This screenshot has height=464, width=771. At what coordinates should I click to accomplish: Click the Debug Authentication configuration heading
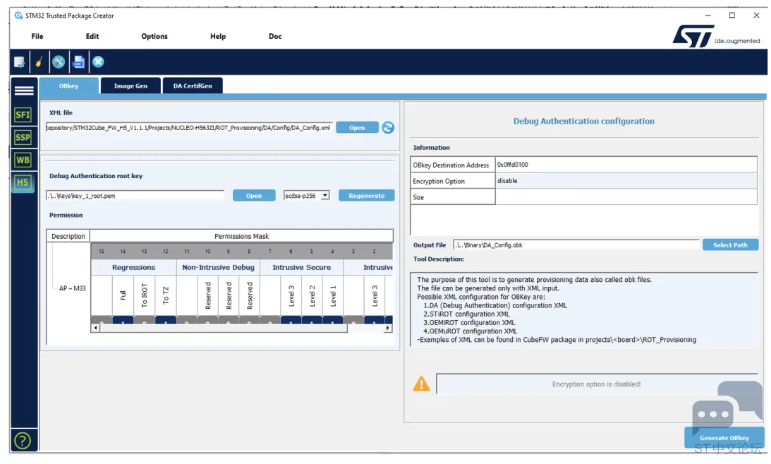(584, 121)
